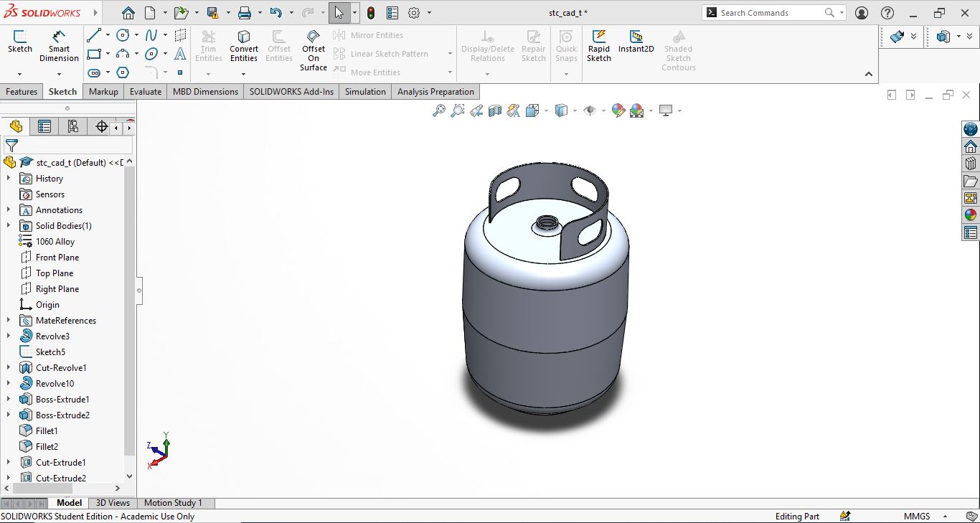This screenshot has height=523, width=980.
Task: Toggle Hide/Show Items eye icon
Action: [590, 110]
